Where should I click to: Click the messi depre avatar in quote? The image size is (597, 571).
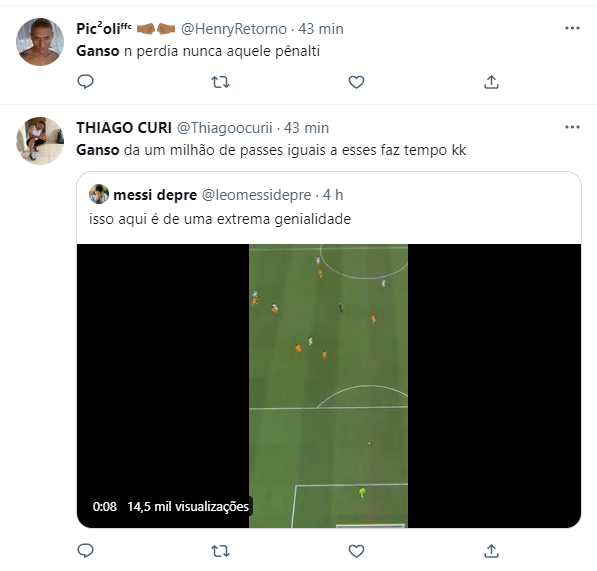coord(99,194)
